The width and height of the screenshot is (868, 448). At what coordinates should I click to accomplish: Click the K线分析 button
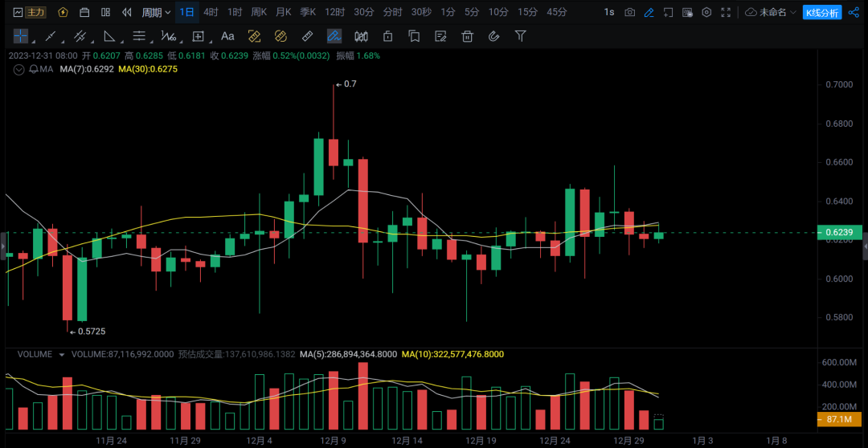tap(822, 12)
